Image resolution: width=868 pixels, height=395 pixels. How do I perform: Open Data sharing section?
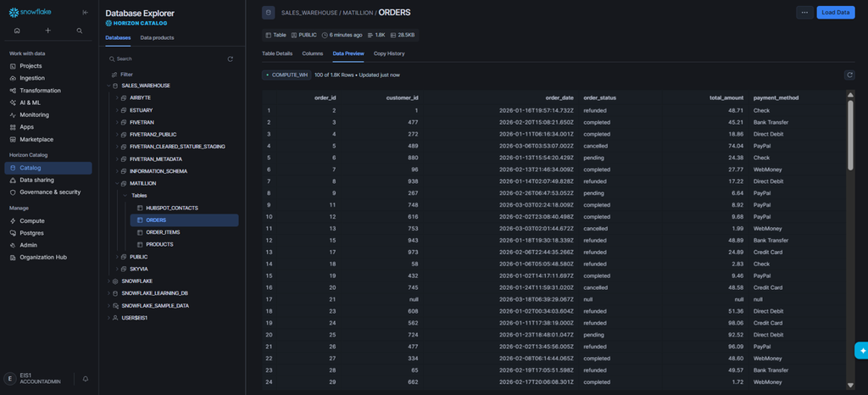tap(36, 180)
